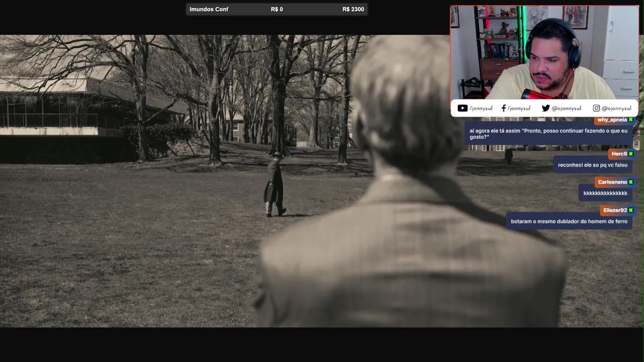This screenshot has height=362, width=644.
Task: Click the message "botaram o mesmo dublador do homem de ferro"
Action: [x=569, y=221]
